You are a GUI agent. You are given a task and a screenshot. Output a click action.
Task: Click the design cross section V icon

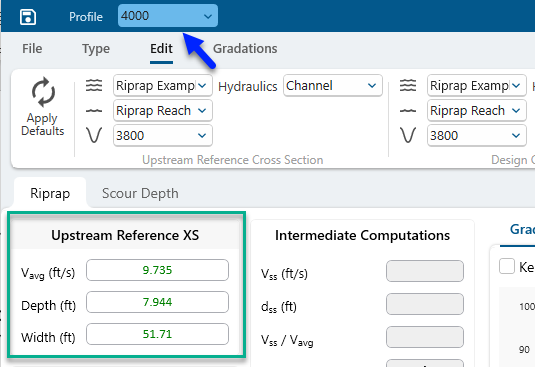[408, 135]
